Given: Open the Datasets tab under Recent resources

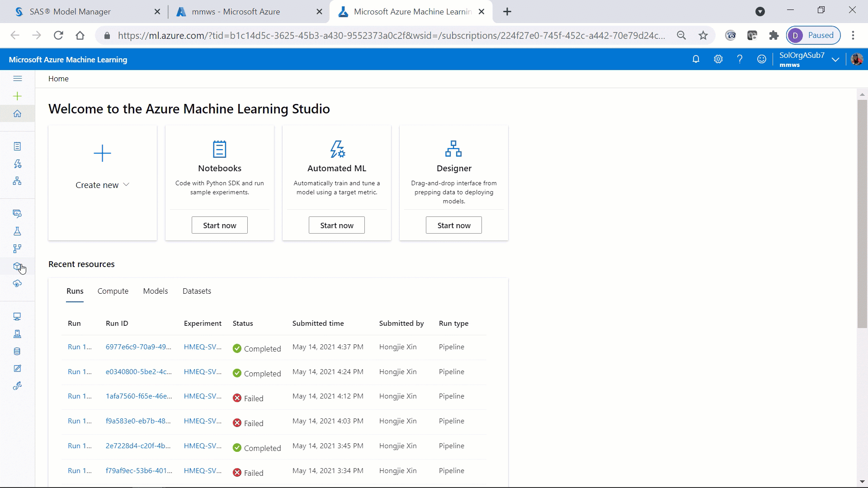Looking at the screenshot, I should pos(197,291).
